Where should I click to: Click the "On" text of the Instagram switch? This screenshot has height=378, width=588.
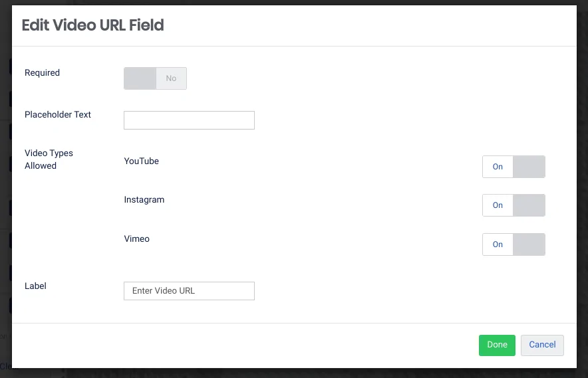[498, 205]
